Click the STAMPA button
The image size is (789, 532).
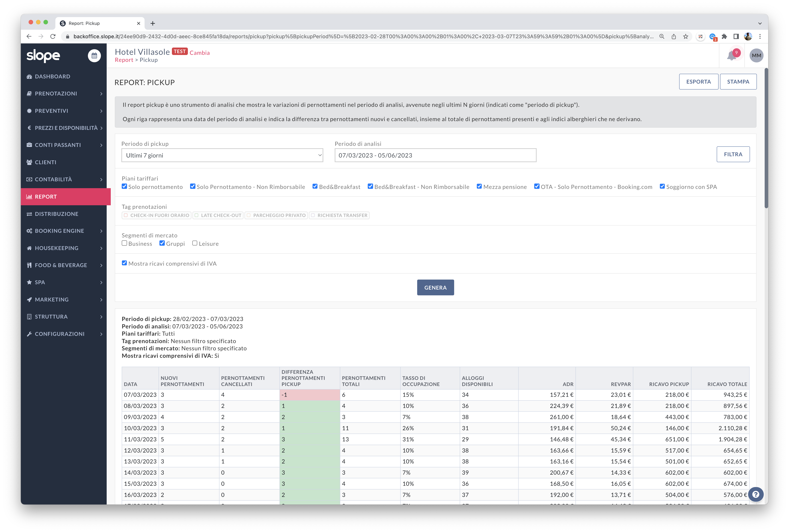click(738, 82)
